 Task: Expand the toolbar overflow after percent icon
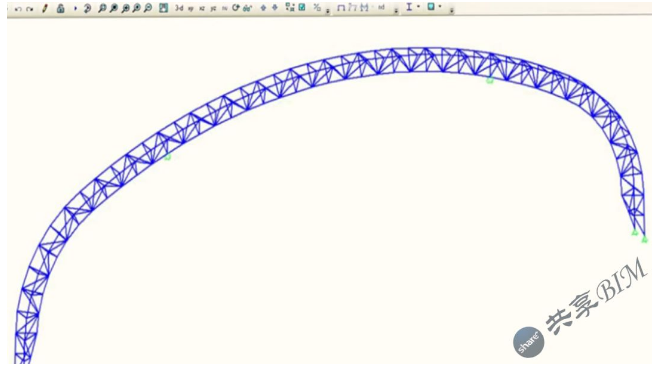pos(328,11)
